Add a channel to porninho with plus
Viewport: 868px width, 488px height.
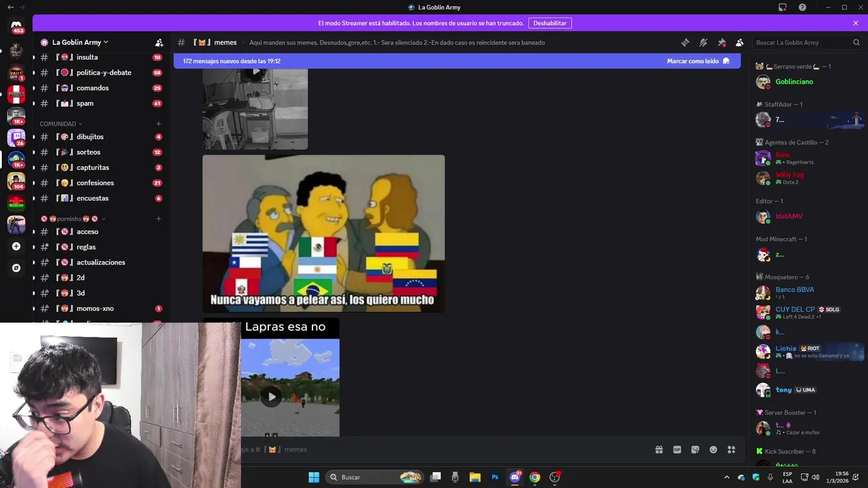tap(159, 219)
